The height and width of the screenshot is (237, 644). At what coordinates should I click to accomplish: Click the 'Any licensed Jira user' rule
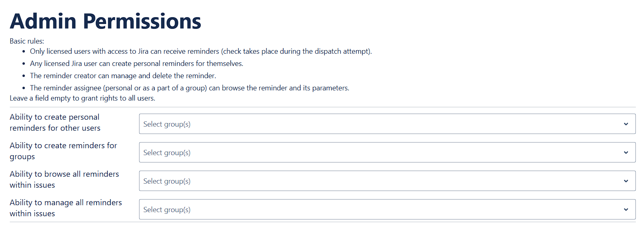click(x=136, y=64)
